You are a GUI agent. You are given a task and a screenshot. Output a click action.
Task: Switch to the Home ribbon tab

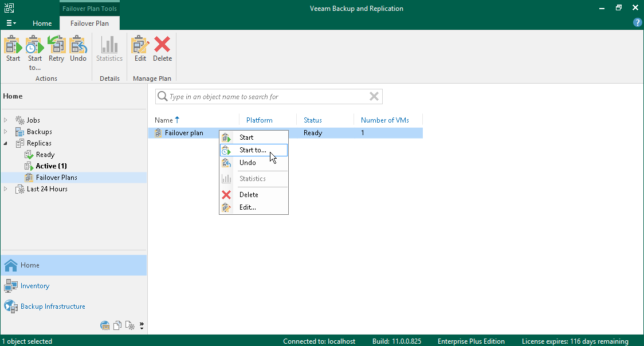click(x=42, y=23)
